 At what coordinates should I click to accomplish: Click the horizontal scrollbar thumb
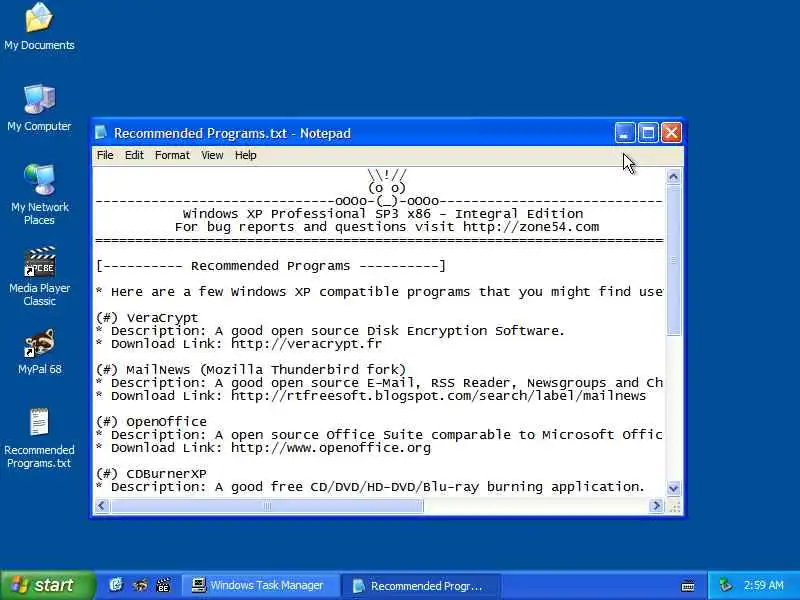[x=267, y=506]
